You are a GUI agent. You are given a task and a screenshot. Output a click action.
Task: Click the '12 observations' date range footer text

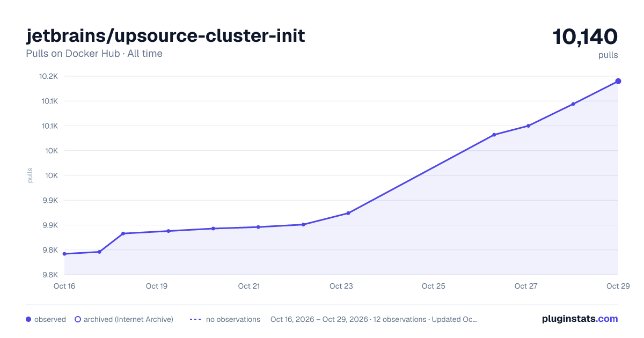374,319
